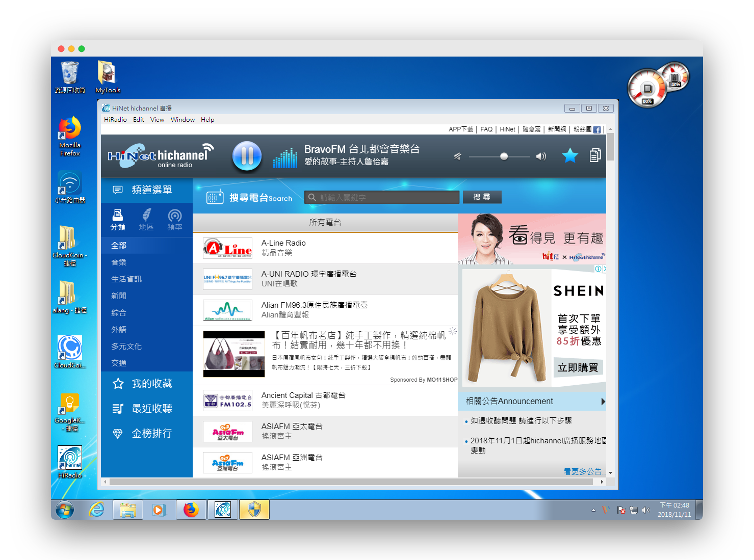Open the 隨意窩 link
The image size is (754, 560).
pyautogui.click(x=531, y=129)
